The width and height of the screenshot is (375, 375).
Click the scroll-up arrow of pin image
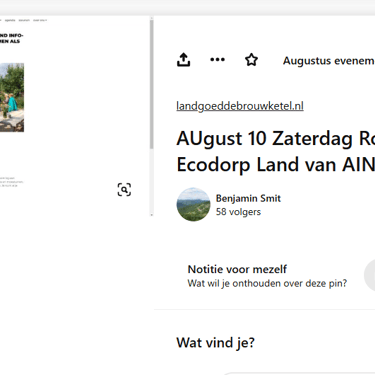152,18
